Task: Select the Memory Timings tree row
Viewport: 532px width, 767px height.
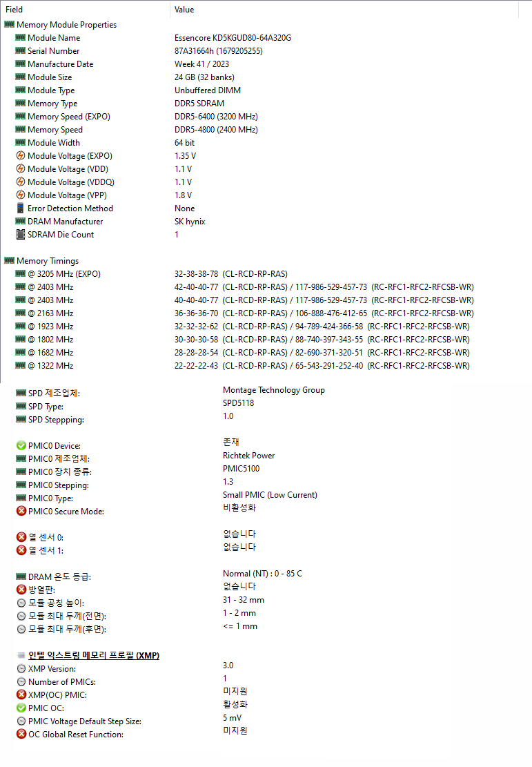Action: [48, 261]
